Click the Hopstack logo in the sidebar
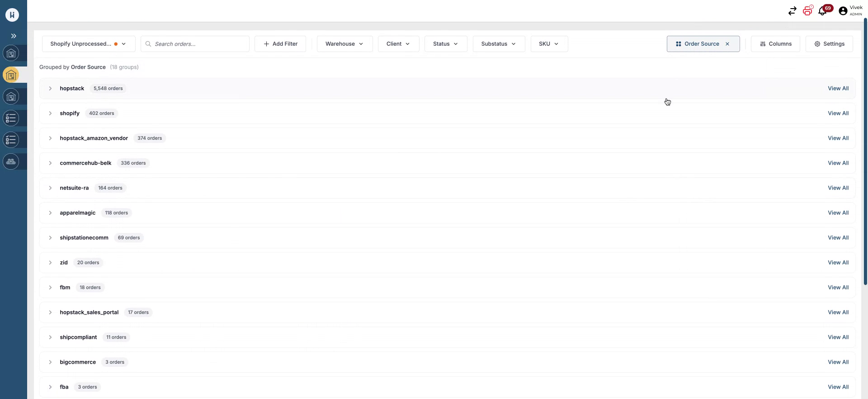Image resolution: width=868 pixels, height=399 pixels. click(x=12, y=15)
